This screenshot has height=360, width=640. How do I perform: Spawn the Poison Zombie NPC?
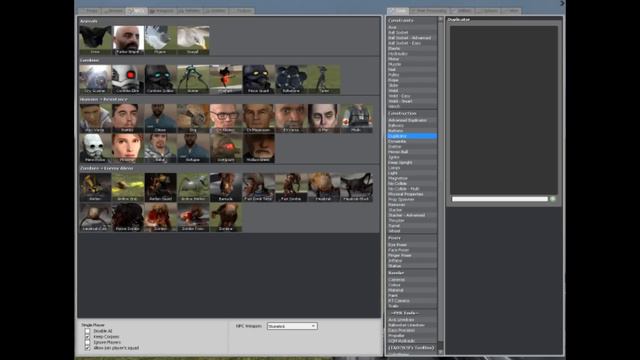(x=128, y=217)
